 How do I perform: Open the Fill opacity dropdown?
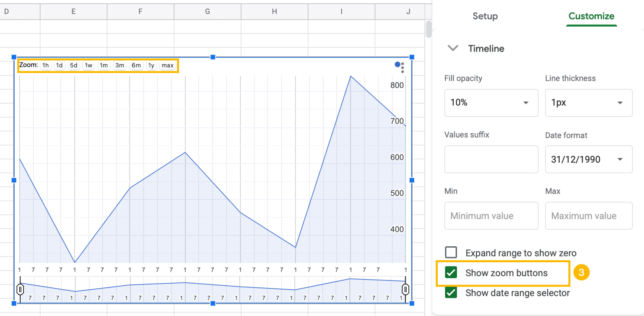click(x=491, y=103)
